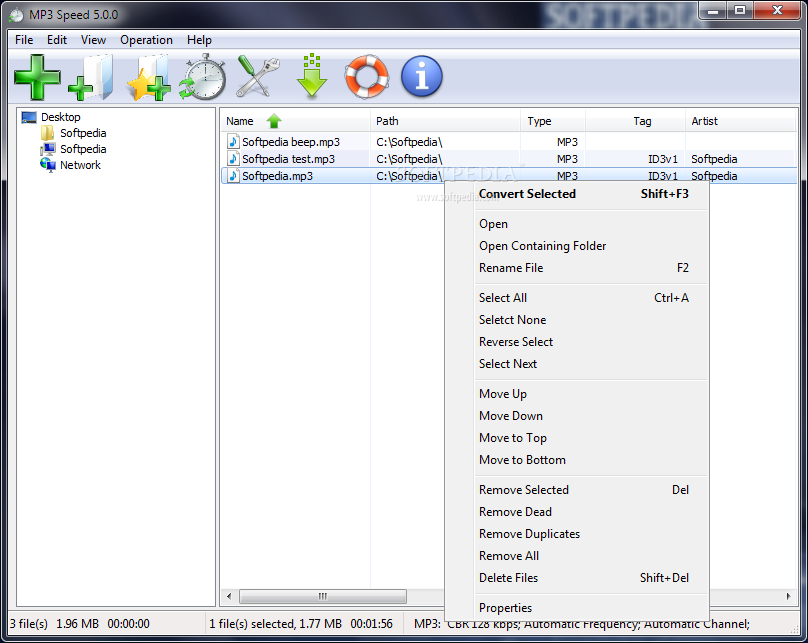Click the Desktop monitor icon in tree
Viewport: 808px width, 643px height.
[29, 117]
